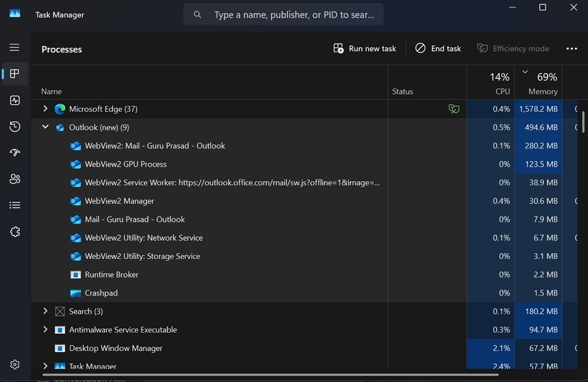
Task: Click the WebView2 Utility: Storage Service icon
Action: coord(76,256)
